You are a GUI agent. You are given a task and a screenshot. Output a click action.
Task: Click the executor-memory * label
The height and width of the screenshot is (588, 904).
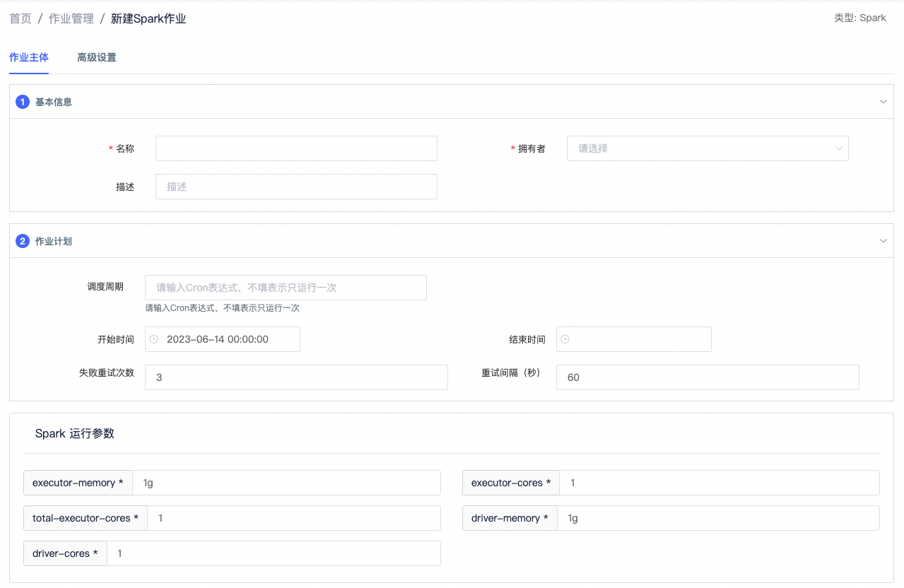pos(78,483)
